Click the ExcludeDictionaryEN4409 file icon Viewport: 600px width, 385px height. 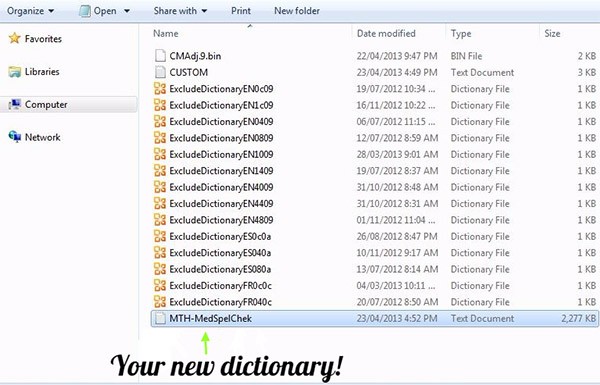(160, 204)
